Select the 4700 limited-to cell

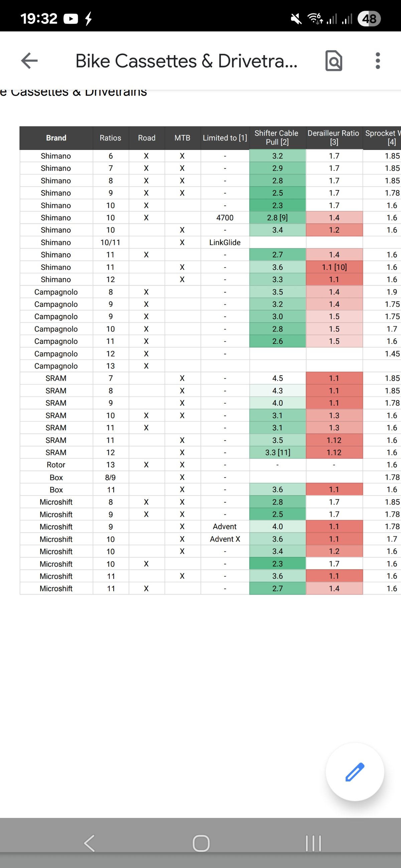[x=225, y=218]
